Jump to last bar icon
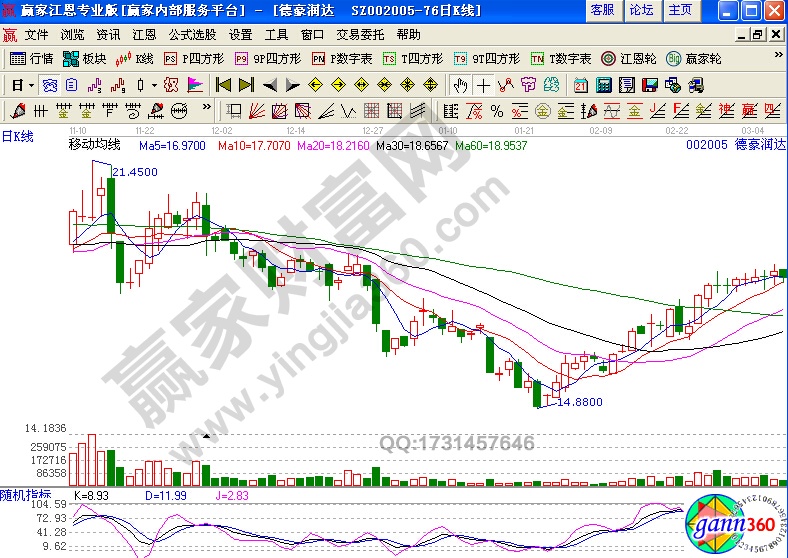The height and width of the screenshot is (558, 788). click(x=246, y=85)
